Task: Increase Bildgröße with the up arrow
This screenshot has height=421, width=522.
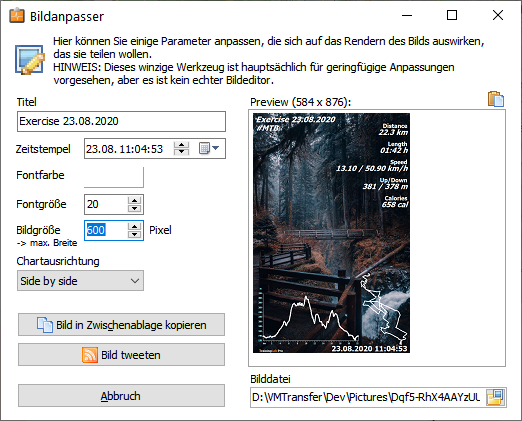Action: point(134,227)
